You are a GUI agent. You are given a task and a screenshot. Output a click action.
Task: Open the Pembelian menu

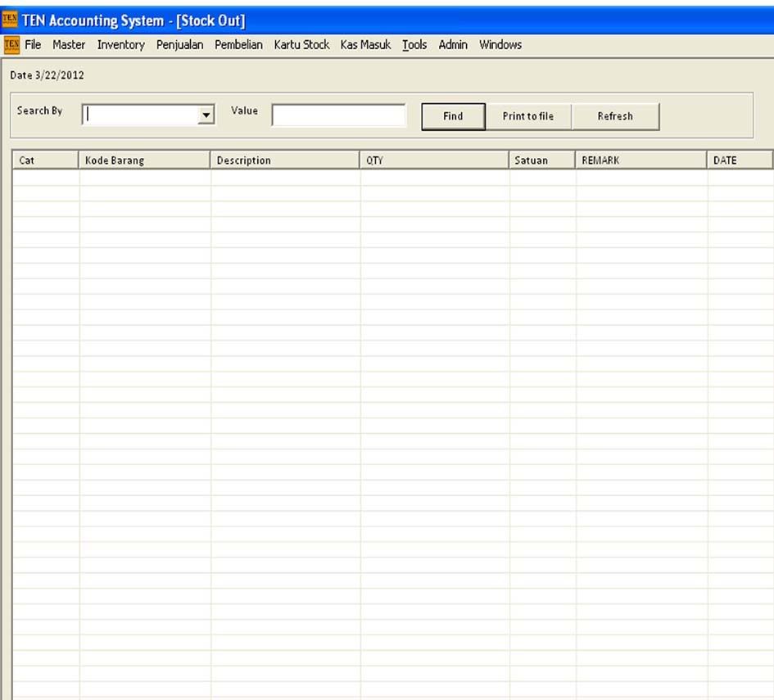238,45
